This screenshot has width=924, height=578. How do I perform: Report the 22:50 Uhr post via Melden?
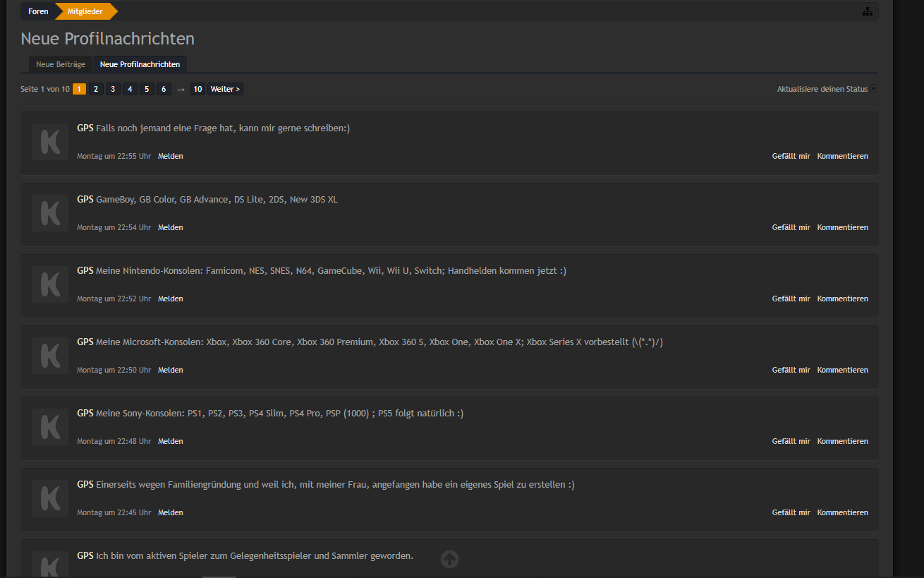coord(170,370)
